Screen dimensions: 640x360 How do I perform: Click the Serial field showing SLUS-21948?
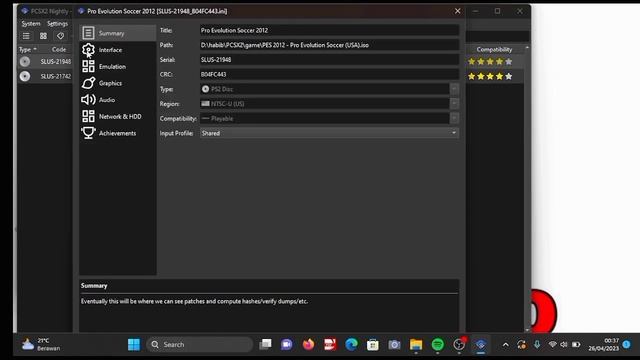[329, 60]
